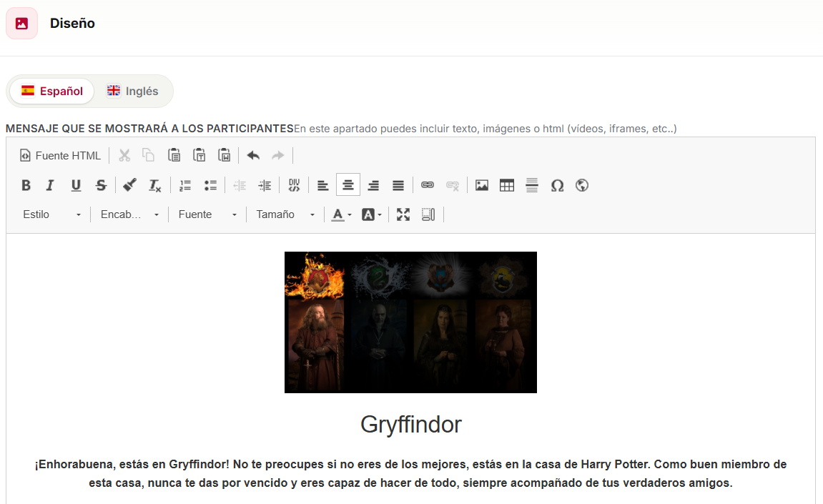Click the ¡Enhorabuena paragraph in the editor

tap(410, 473)
